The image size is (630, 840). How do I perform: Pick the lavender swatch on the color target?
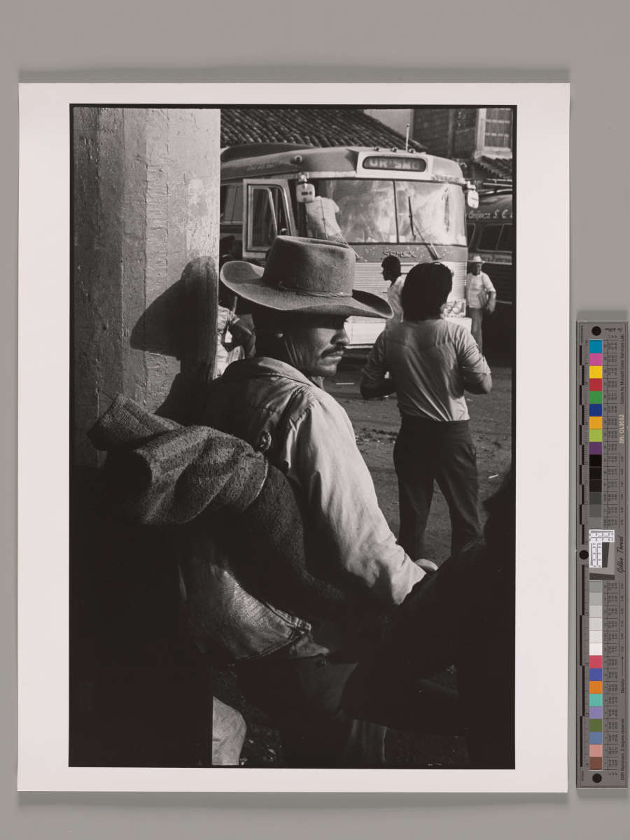click(x=595, y=712)
